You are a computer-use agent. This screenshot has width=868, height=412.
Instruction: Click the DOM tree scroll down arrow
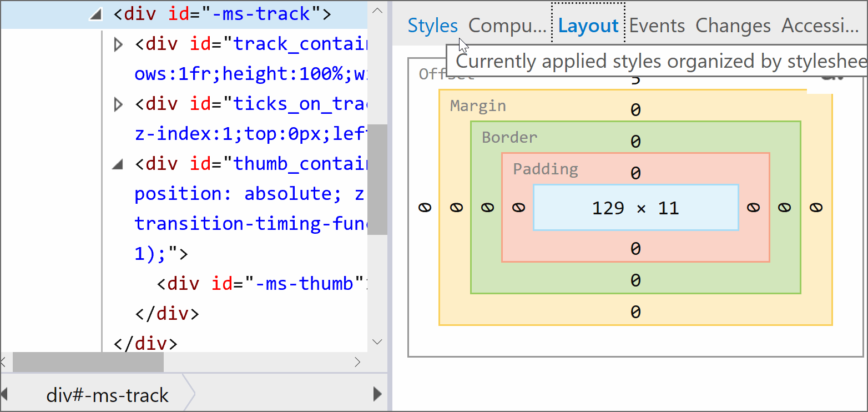[377, 341]
